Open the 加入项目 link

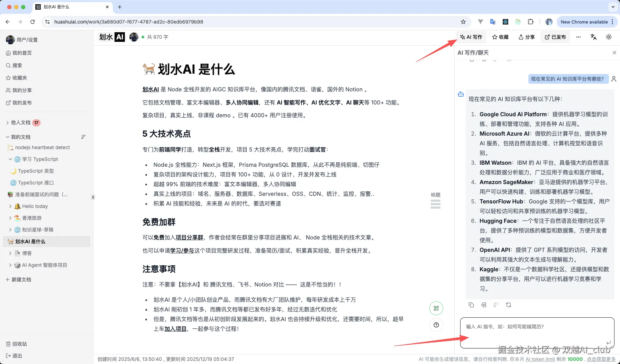[175, 329]
